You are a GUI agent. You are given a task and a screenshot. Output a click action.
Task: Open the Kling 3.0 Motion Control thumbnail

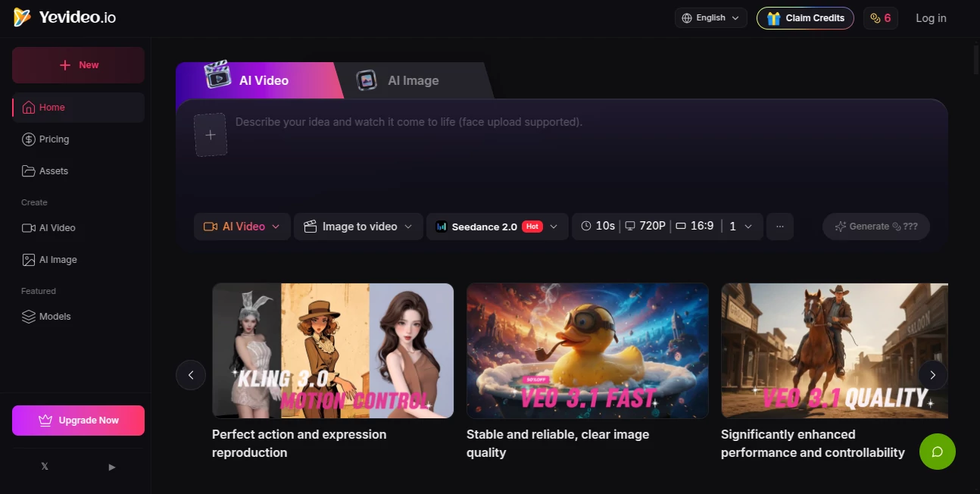333,351
